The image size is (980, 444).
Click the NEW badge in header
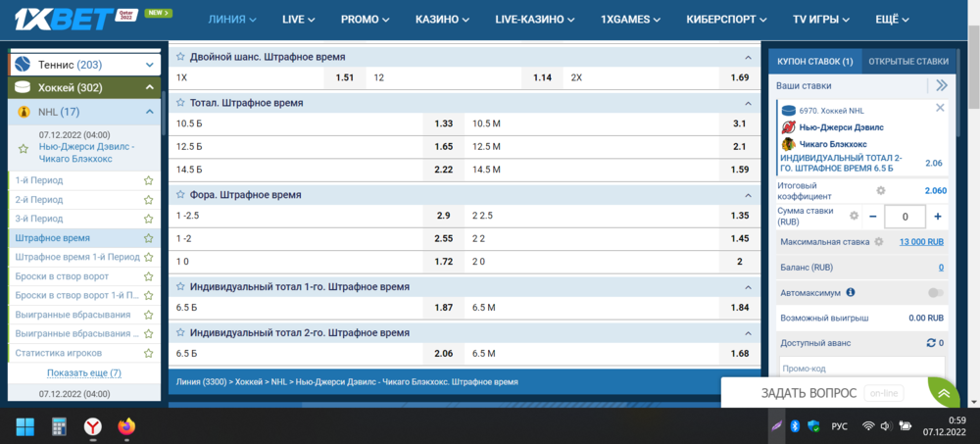tap(158, 13)
